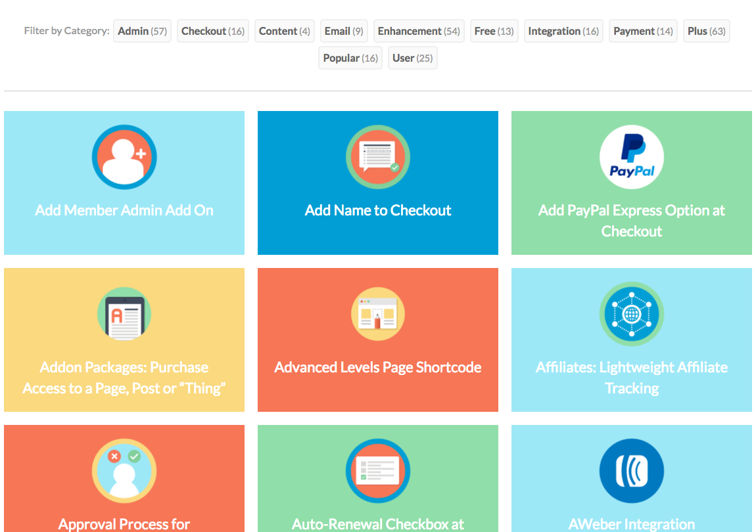Click the AWeber logo icon

632,471
